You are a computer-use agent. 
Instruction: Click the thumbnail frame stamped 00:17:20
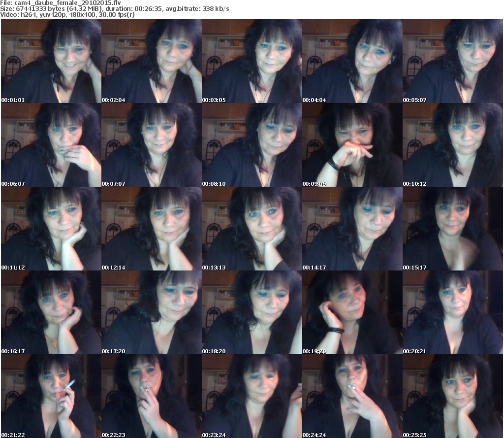click(x=152, y=312)
